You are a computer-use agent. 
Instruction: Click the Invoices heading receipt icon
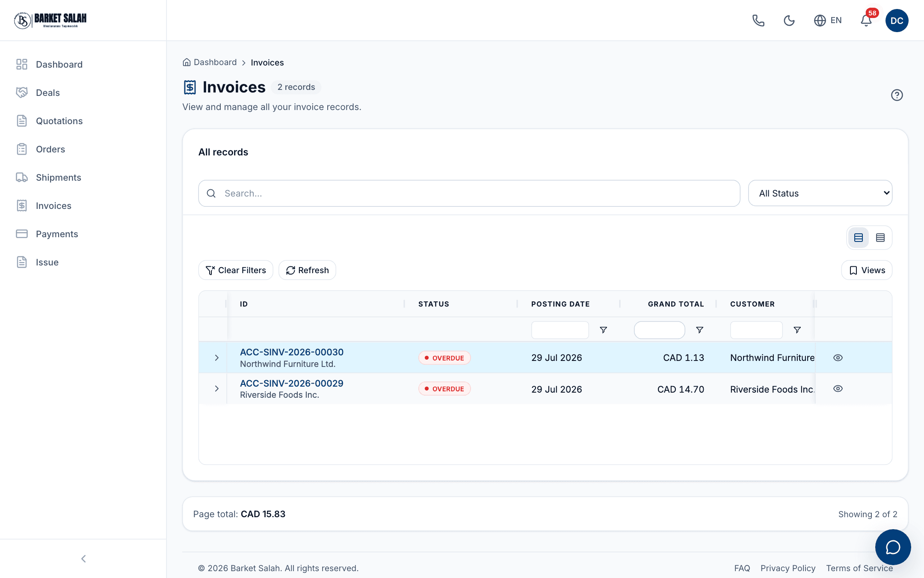pyautogui.click(x=190, y=87)
